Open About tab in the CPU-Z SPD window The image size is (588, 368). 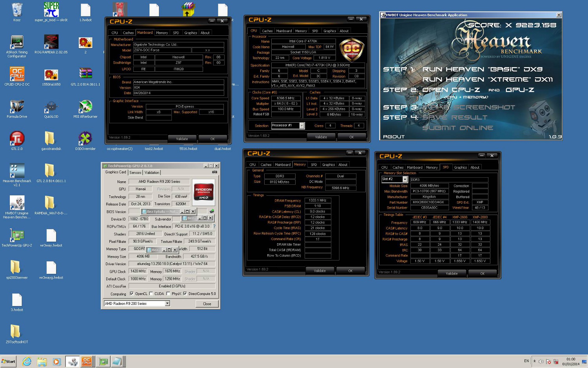click(x=475, y=168)
